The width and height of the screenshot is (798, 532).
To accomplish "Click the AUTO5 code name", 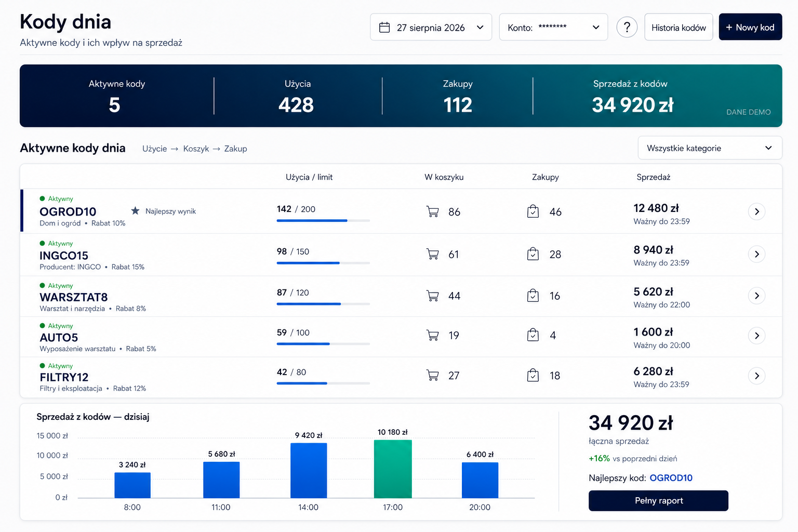I will point(59,338).
